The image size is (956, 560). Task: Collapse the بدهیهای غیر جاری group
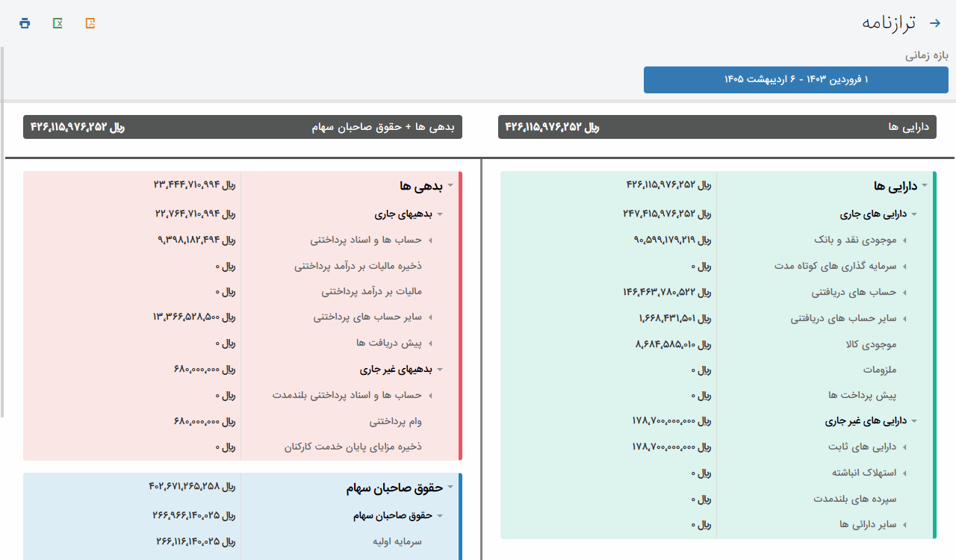tap(440, 370)
